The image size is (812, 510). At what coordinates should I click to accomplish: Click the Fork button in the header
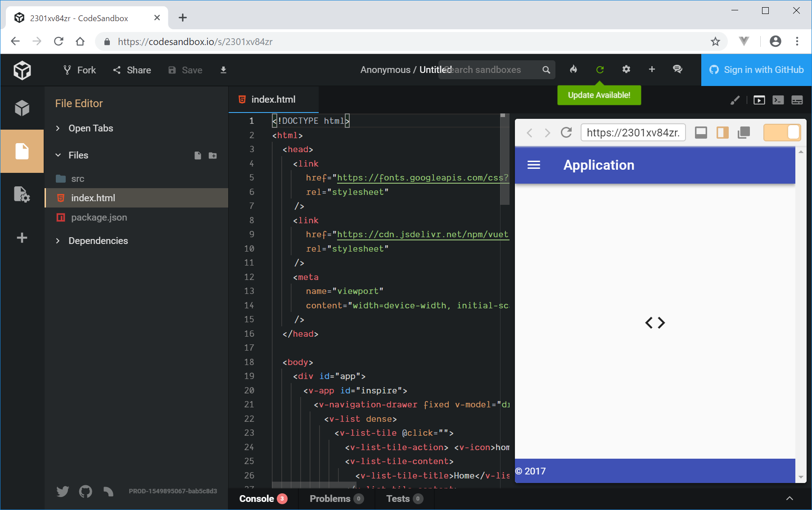80,70
